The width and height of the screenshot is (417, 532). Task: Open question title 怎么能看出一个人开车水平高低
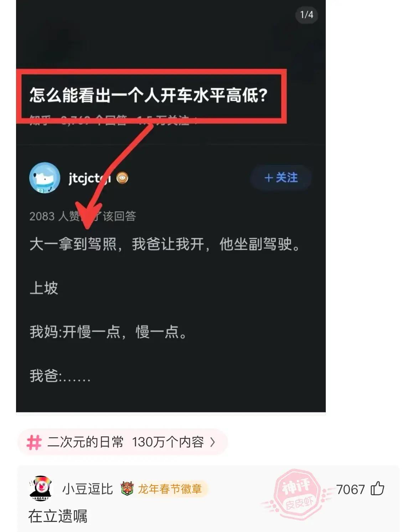click(x=148, y=95)
